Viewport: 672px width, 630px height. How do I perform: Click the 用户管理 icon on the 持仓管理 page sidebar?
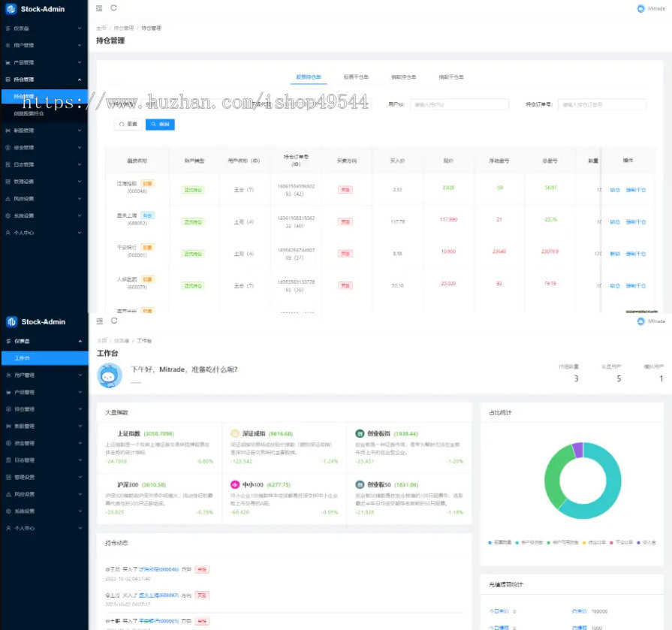coord(8,45)
